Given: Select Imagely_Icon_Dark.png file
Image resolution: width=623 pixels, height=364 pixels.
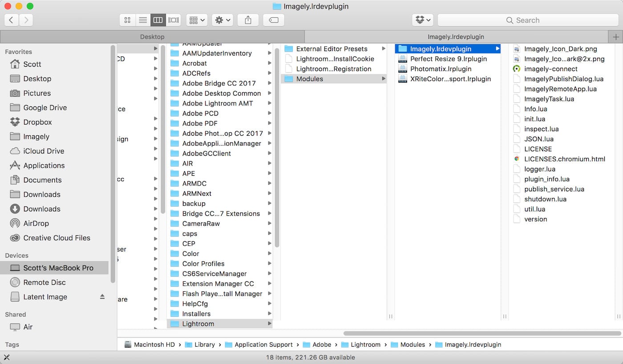Looking at the screenshot, I should click(555, 49).
